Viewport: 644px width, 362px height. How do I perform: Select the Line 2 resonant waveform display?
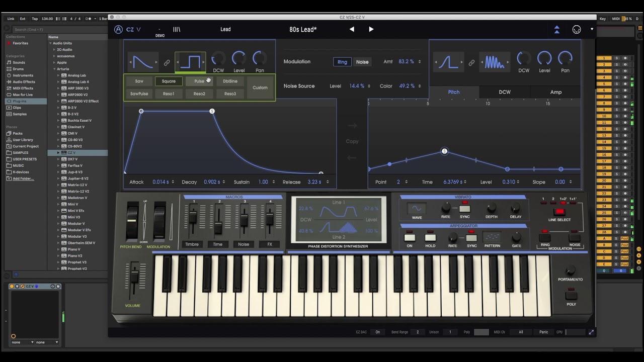[495, 62]
